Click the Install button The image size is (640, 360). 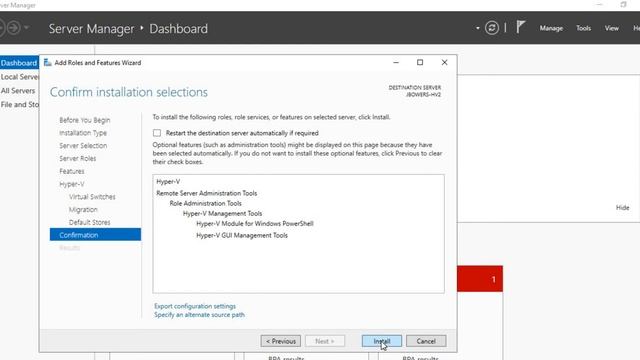(382, 341)
